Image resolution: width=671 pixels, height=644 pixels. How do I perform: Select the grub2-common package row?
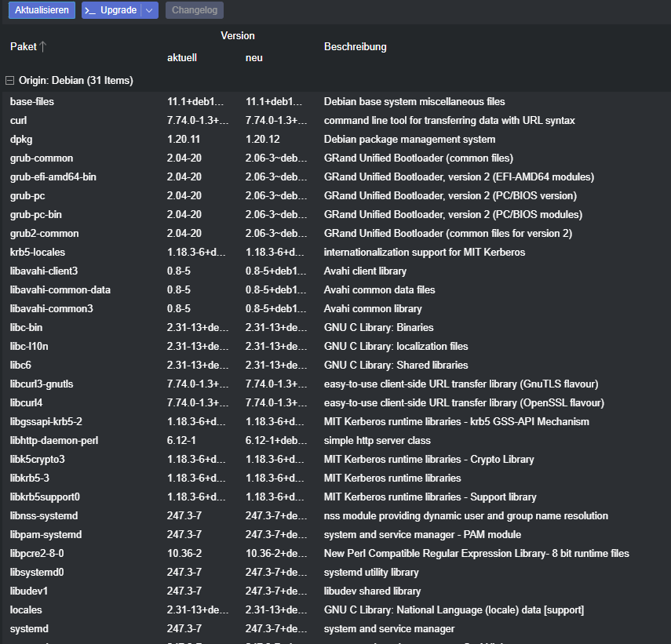coord(337,233)
